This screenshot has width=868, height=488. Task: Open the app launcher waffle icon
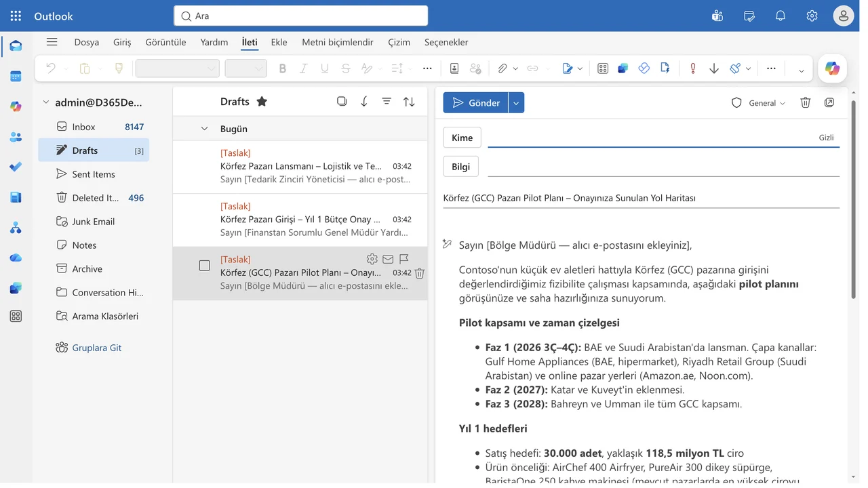[x=16, y=16]
